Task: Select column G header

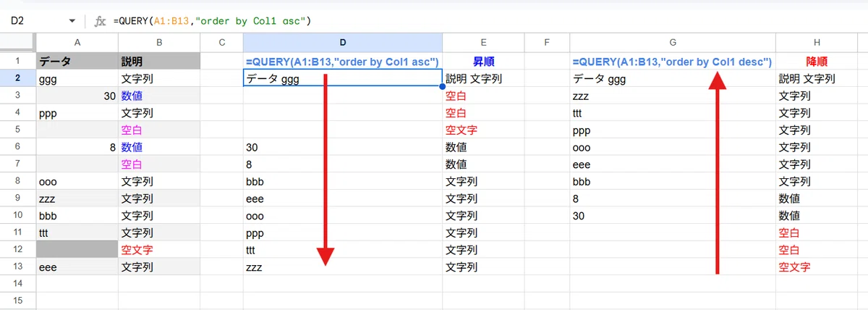Action: (x=673, y=43)
